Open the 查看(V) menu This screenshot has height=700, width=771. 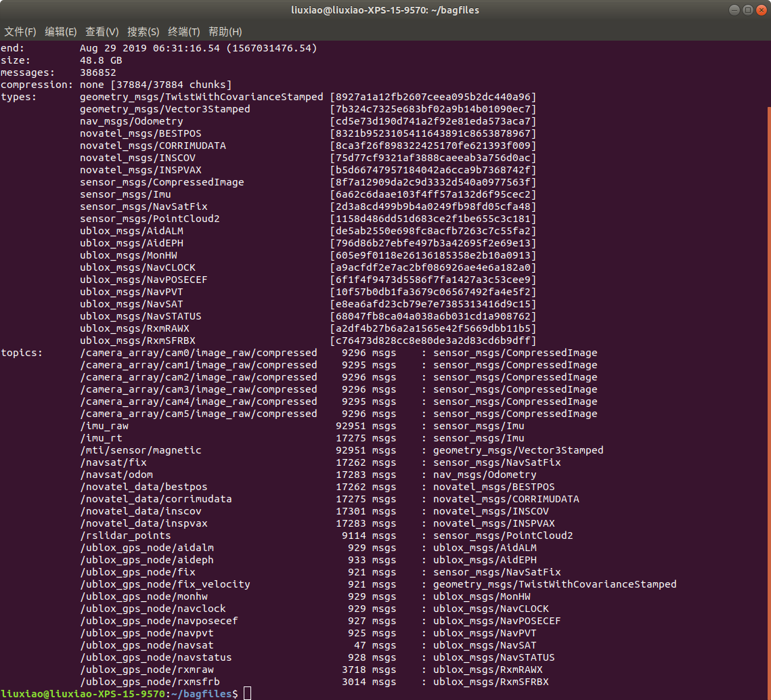[102, 32]
